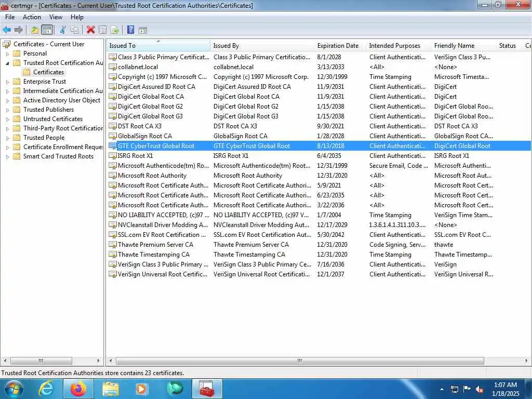532x399 pixels.
Task: Click the Action Center flag icon in the tray
Action: click(x=467, y=389)
